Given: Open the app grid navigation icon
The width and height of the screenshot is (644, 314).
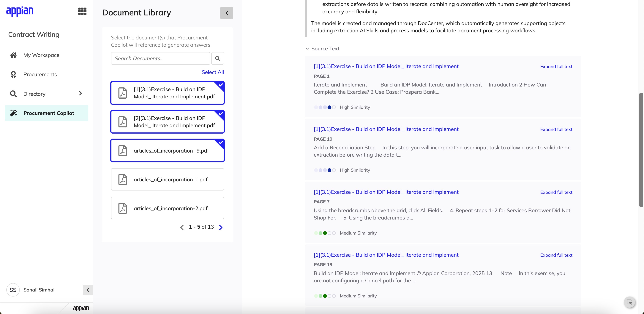Looking at the screenshot, I should [x=82, y=11].
